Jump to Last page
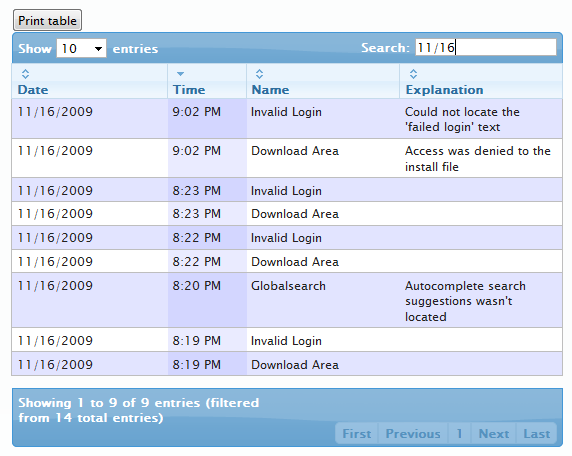Viewport: 572px width, 456px height. pyautogui.click(x=537, y=433)
